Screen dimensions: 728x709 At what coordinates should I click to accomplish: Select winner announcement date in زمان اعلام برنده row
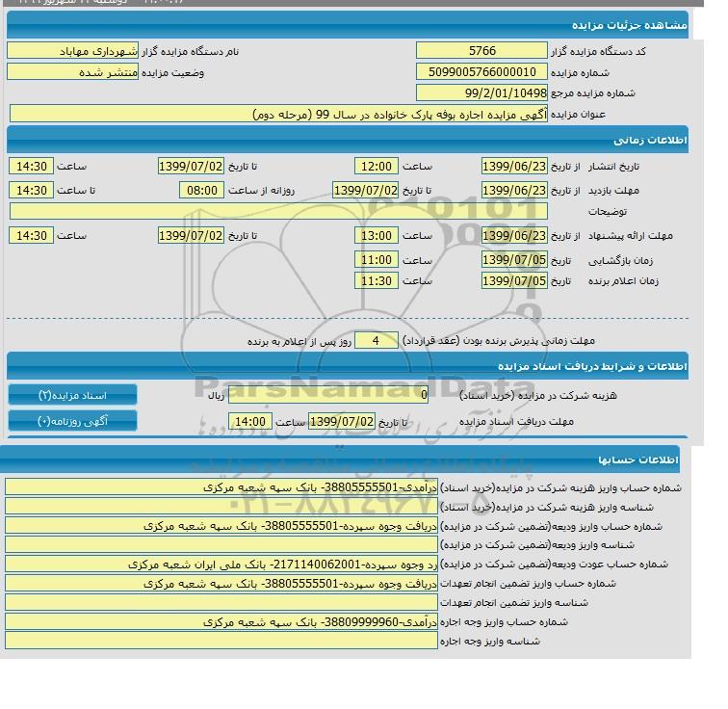pyautogui.click(x=514, y=281)
